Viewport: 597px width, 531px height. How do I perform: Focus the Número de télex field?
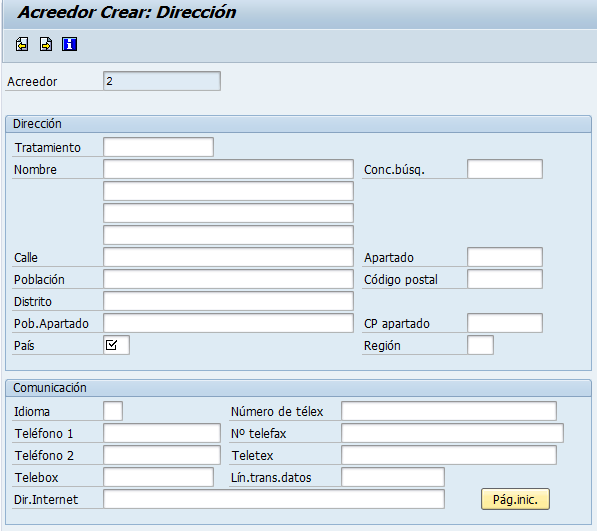click(x=449, y=411)
